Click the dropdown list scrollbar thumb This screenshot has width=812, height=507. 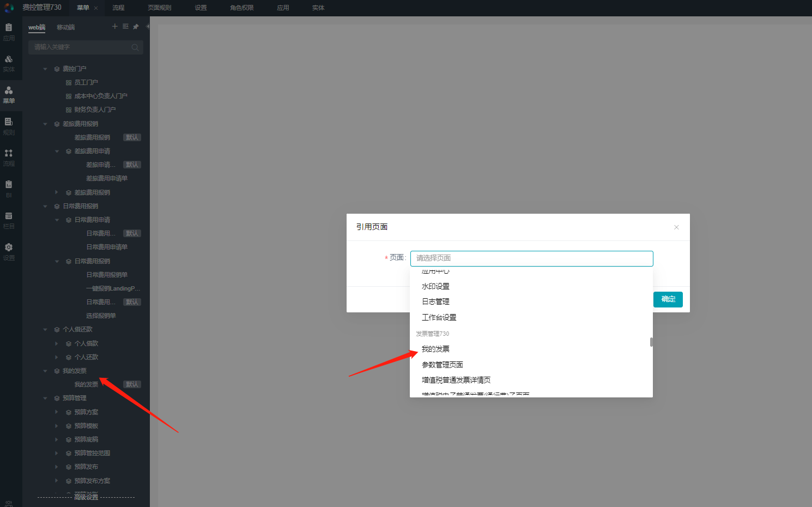click(651, 342)
